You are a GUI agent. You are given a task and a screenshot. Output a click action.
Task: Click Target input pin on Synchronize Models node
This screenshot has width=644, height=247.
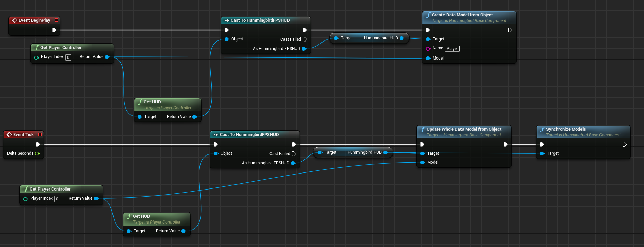coord(542,153)
